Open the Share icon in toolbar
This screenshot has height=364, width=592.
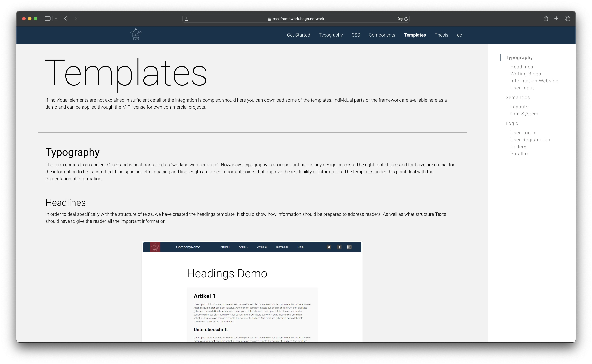[x=546, y=18]
